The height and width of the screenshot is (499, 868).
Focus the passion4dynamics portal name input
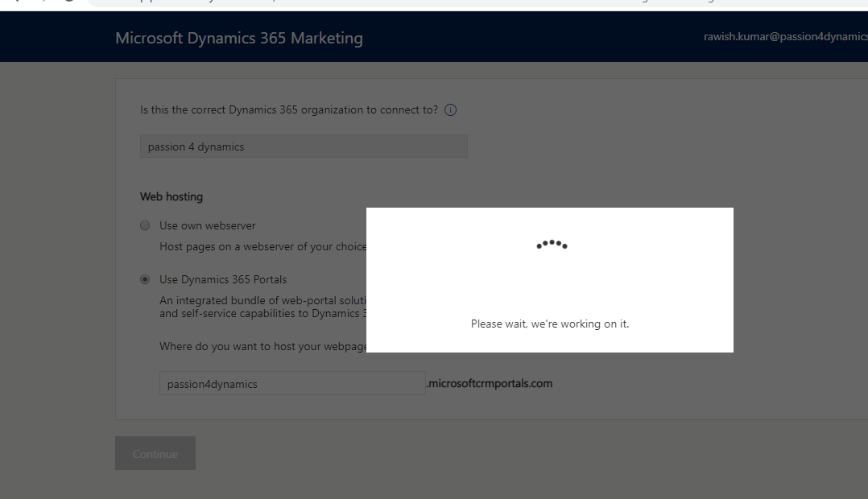click(x=291, y=384)
